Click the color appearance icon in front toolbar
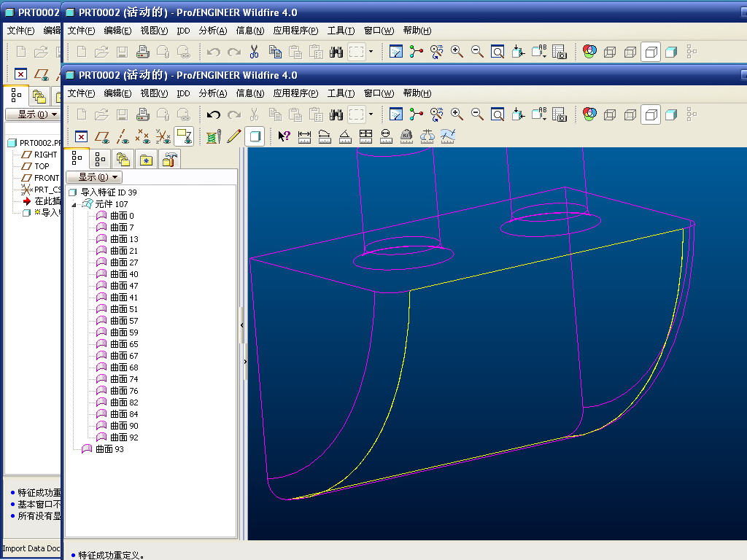Screen dimensions: 747x560 589,114
